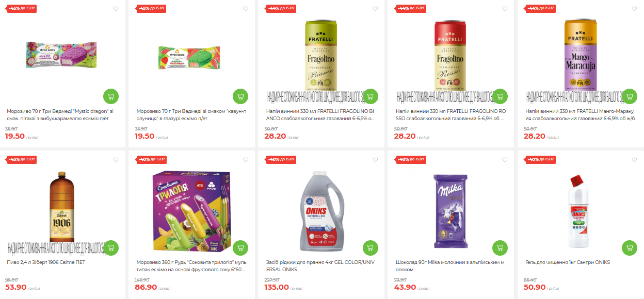Image resolution: width=644 pixels, height=299 pixels.
Task: Add Mystic dragon ice cream to cart
Action: click(111, 96)
